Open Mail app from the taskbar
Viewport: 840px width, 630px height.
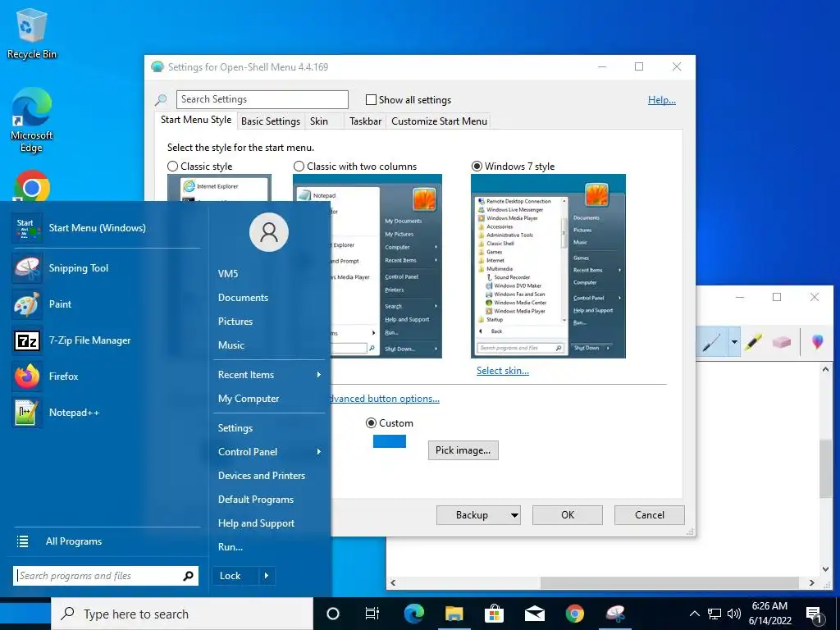click(x=534, y=614)
